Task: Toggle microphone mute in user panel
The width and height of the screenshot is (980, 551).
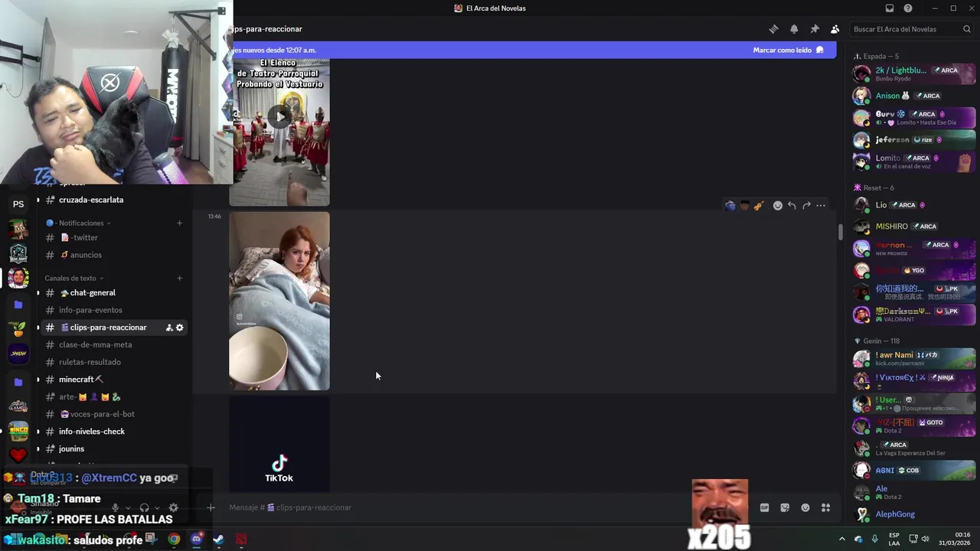Action: pyautogui.click(x=115, y=507)
